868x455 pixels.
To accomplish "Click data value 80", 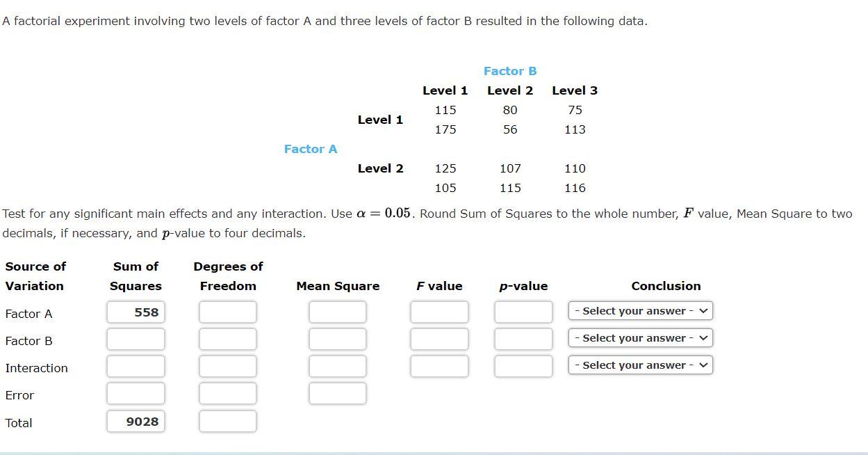I will [x=510, y=110].
